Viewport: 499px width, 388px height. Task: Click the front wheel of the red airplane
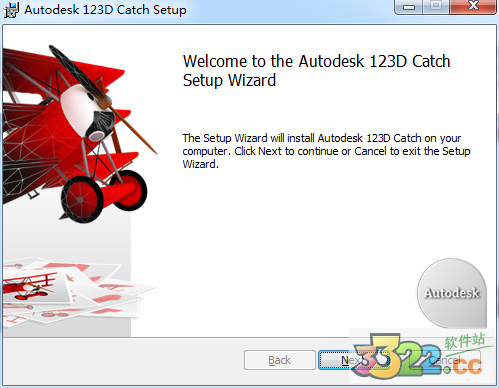[x=82, y=199]
